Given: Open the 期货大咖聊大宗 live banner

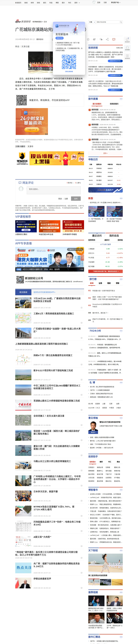Looking at the screenshot, I should 50,259.
